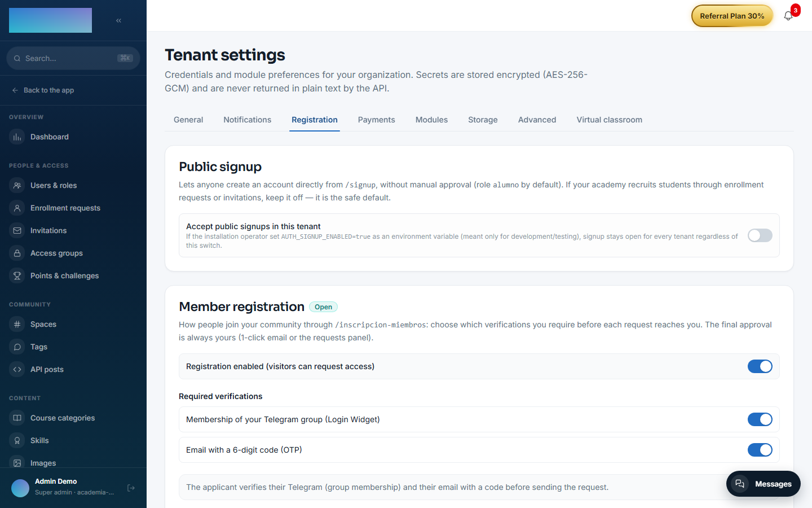Go Back to the app
This screenshot has height=508, width=812.
pos(43,90)
